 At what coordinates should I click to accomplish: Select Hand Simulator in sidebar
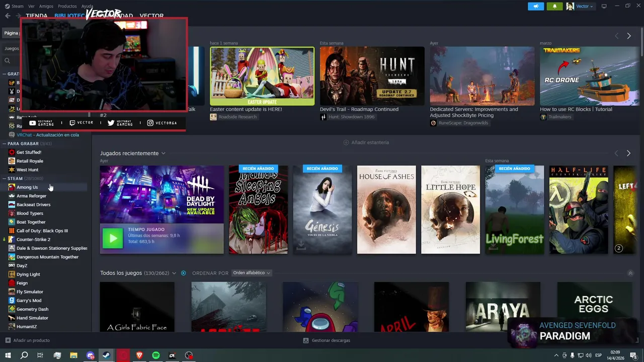coord(32,318)
